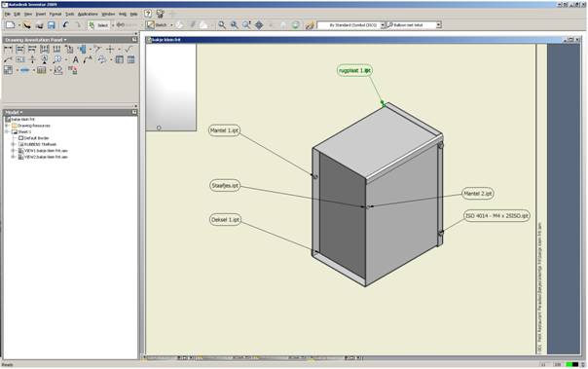Click the help icon on the annotation panel header

pos(134,39)
